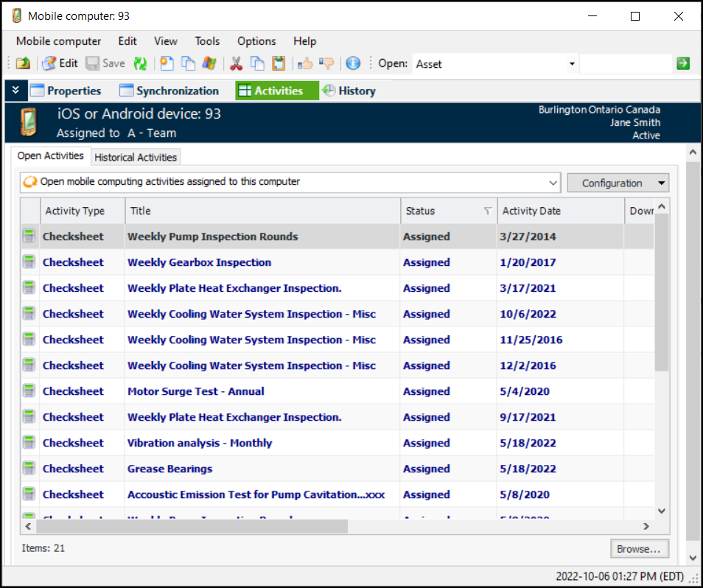The height and width of the screenshot is (588, 703).
Task: Collapse the header using double-chevron button
Action: click(x=15, y=91)
